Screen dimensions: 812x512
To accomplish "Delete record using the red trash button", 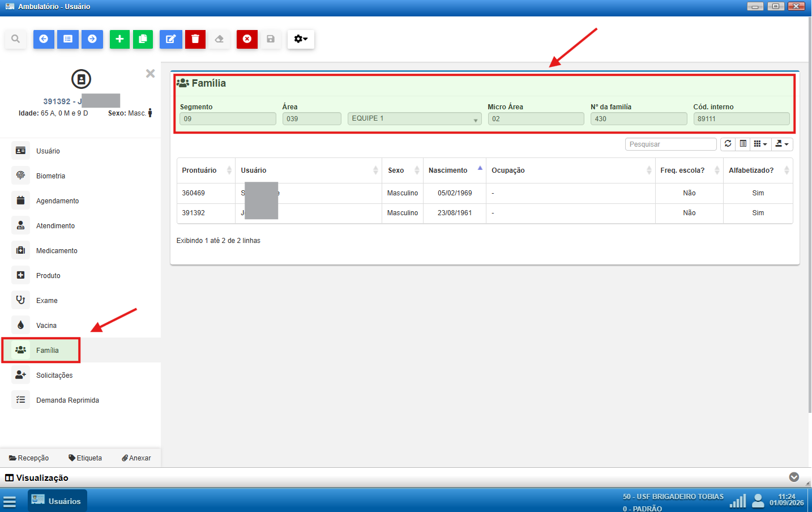I will click(x=195, y=39).
